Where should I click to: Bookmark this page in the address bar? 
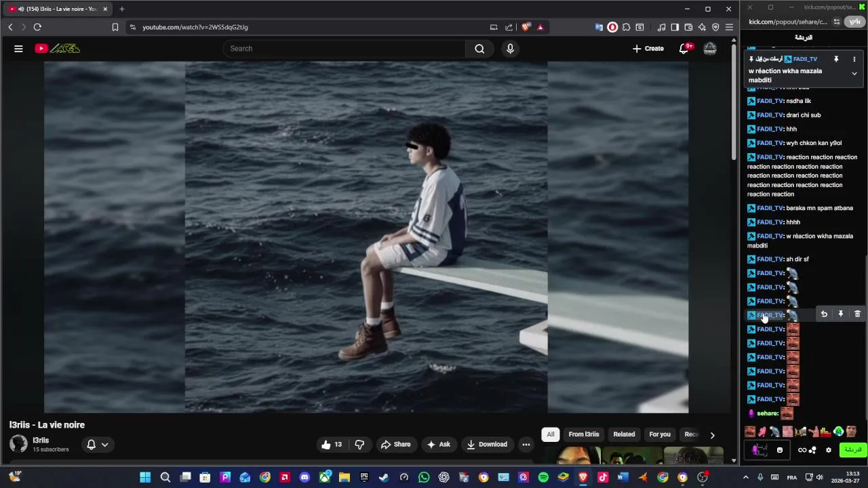coord(115,27)
